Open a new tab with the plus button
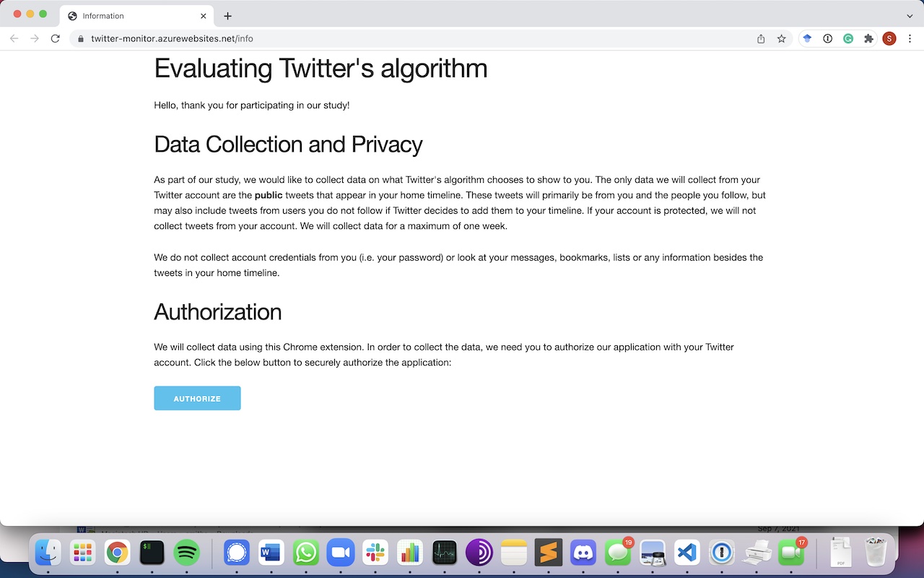The height and width of the screenshot is (578, 924). pos(227,16)
